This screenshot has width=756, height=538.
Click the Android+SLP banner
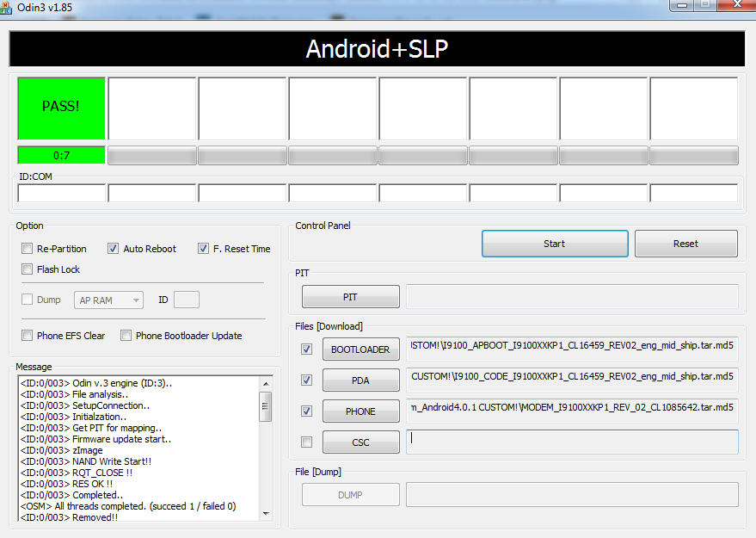(x=377, y=49)
